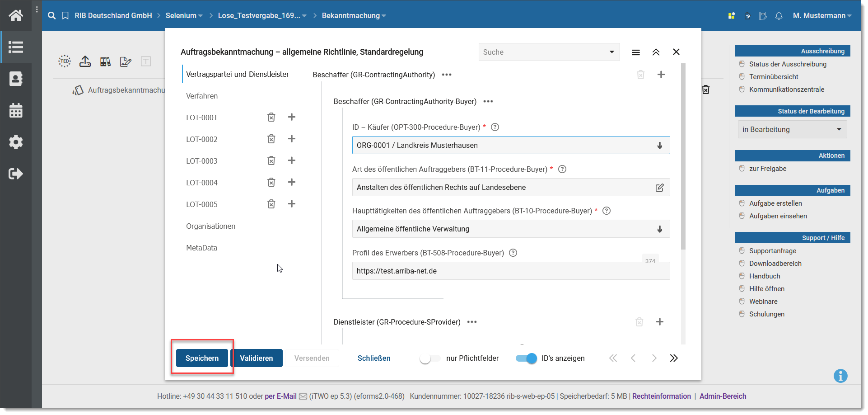This screenshot has width=868, height=415.
Task: Turn off the ID's anzeigen toggle
Action: [526, 358]
